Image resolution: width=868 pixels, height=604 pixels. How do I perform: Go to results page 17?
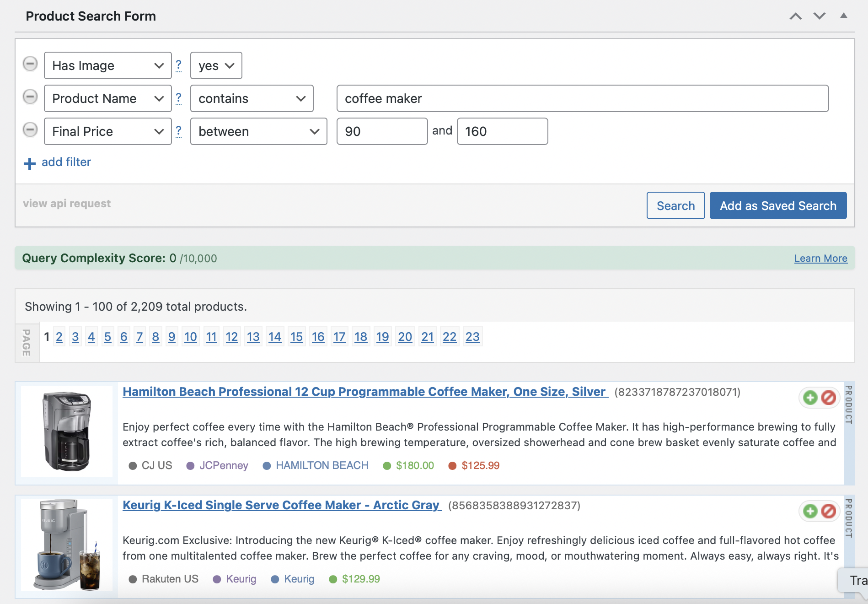coord(339,337)
